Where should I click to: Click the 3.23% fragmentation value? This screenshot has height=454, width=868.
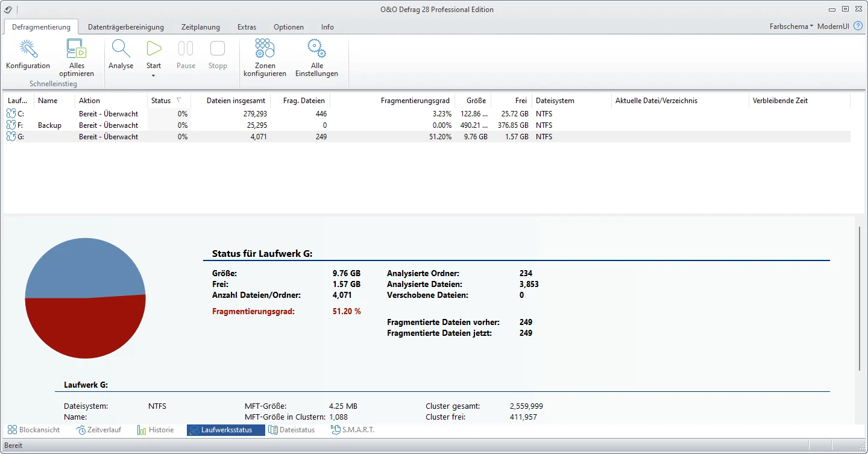pos(442,114)
